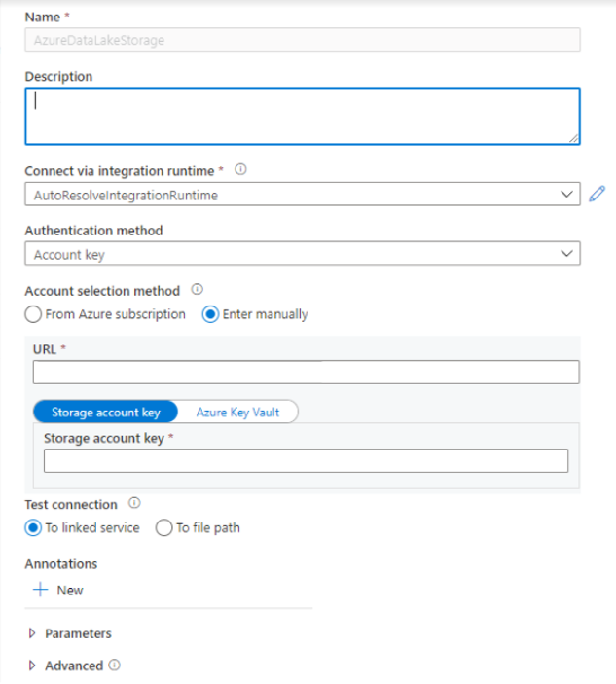This screenshot has width=616, height=684.
Task: Open the Authentication method dropdown
Action: click(x=302, y=254)
